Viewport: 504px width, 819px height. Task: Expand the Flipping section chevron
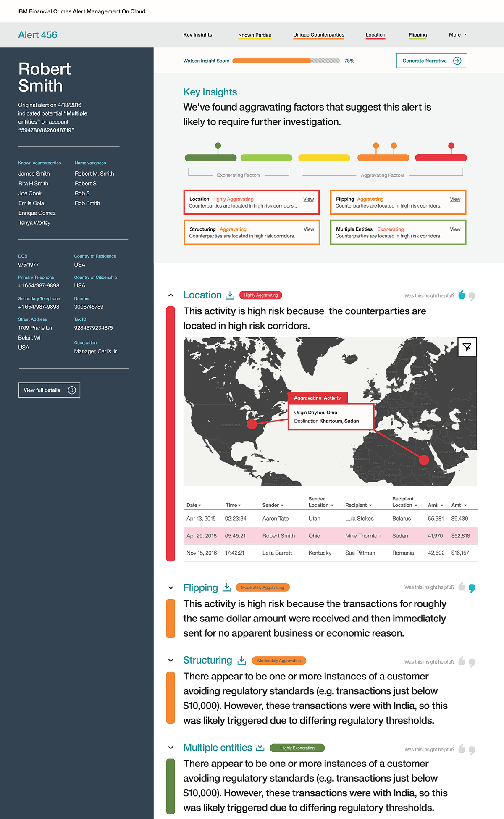pyautogui.click(x=171, y=587)
